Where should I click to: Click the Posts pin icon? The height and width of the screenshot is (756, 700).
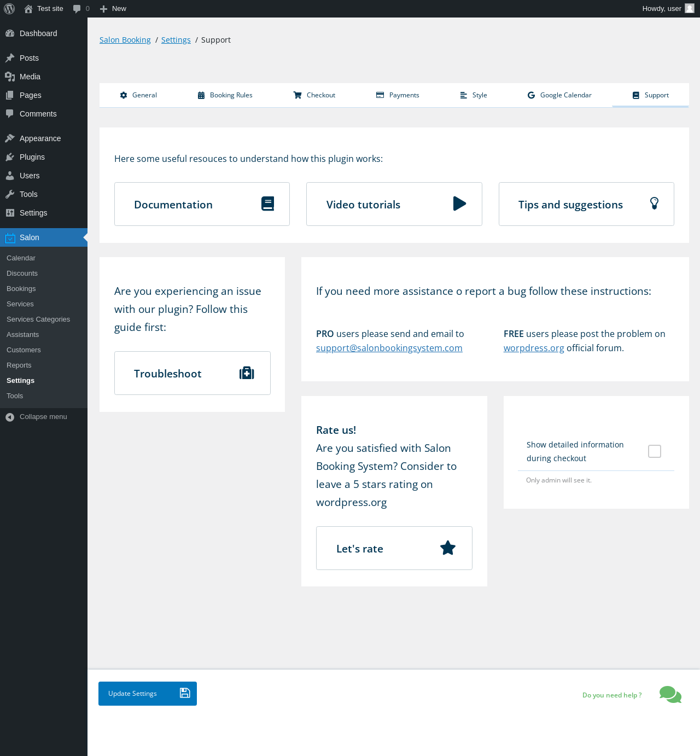pos(10,58)
